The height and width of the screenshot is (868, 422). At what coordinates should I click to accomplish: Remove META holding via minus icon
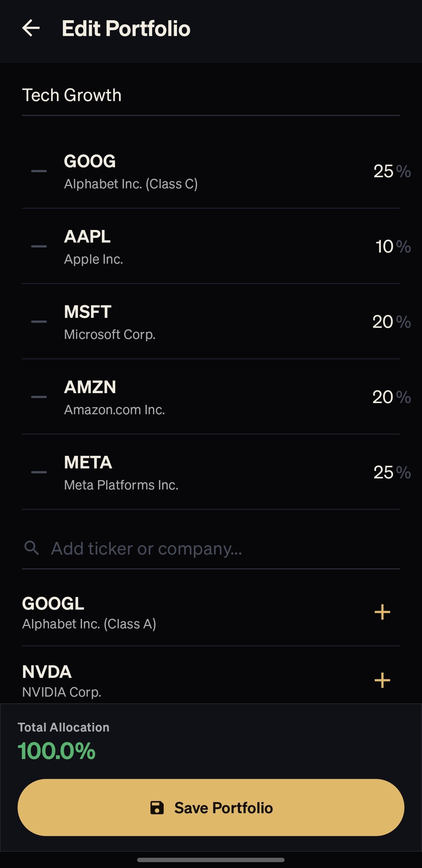39,472
